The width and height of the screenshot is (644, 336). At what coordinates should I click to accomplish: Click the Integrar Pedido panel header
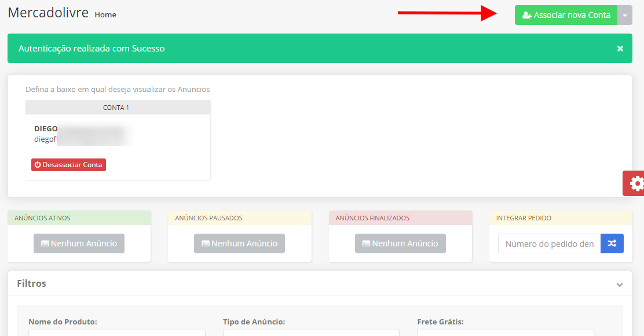coord(560,218)
